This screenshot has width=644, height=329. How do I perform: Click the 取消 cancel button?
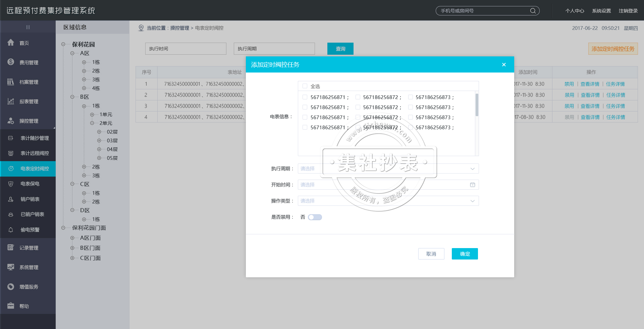[431, 254]
